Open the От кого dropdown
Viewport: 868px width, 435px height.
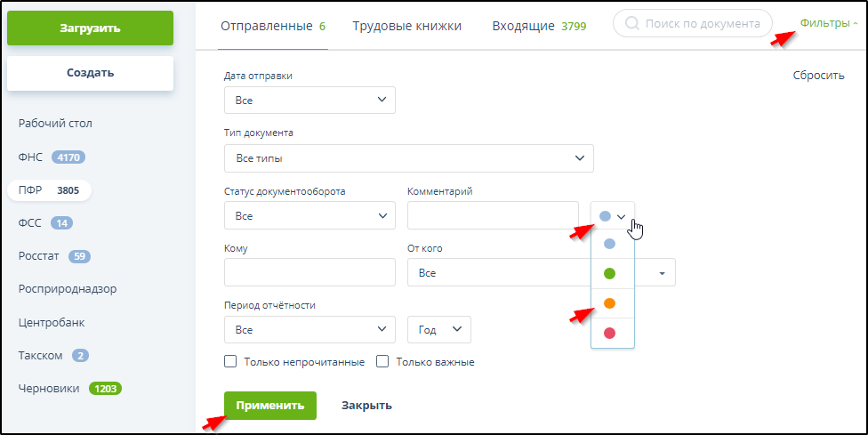pyautogui.click(x=541, y=273)
